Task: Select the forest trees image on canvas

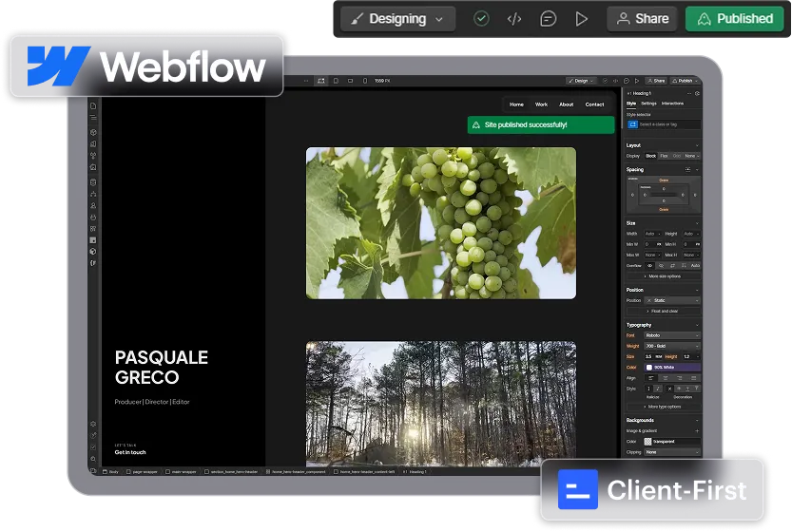Action: click(441, 404)
